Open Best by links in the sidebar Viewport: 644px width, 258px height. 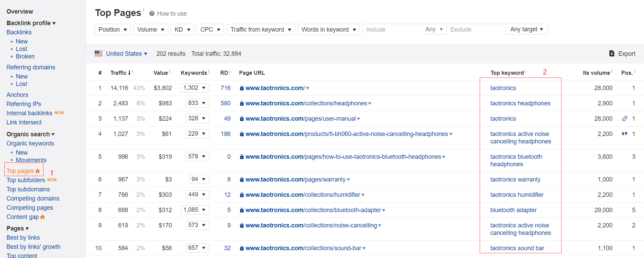tap(23, 238)
